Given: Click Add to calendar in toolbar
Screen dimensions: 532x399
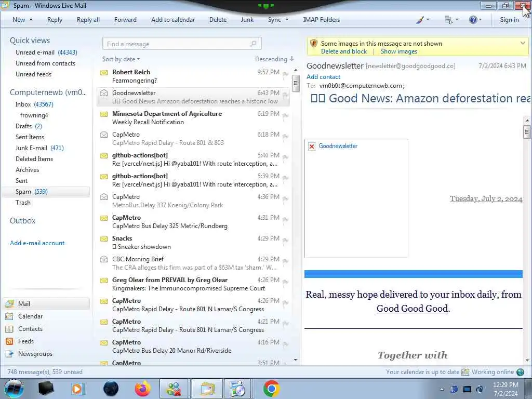Looking at the screenshot, I should pos(173,20).
